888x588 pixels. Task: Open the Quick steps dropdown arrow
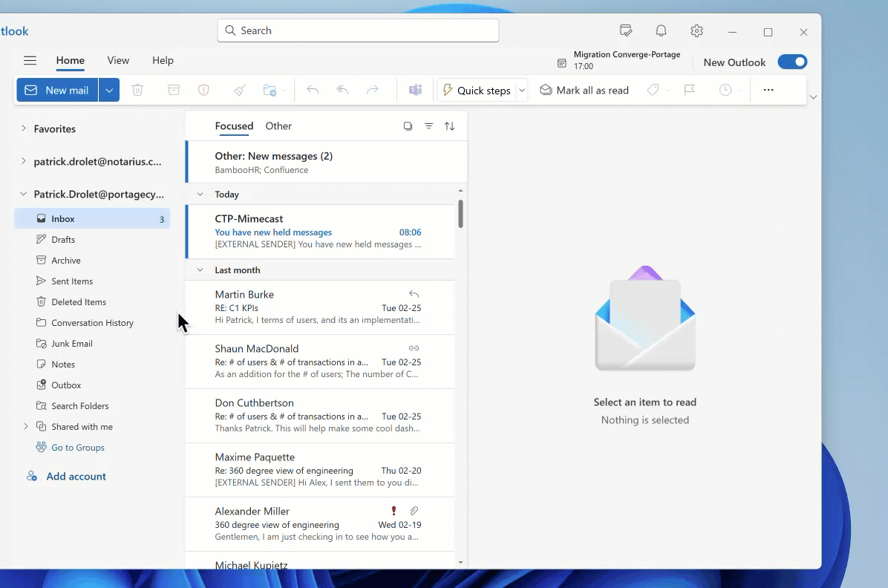point(522,90)
